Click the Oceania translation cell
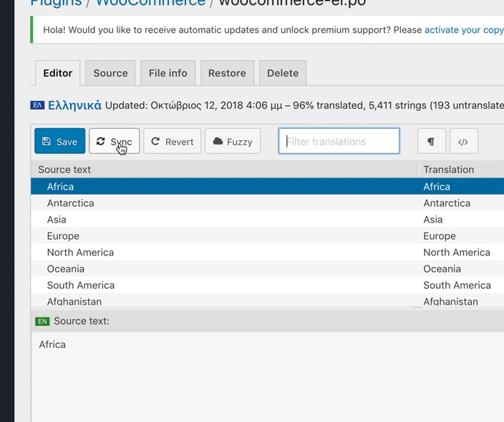 (x=462, y=268)
